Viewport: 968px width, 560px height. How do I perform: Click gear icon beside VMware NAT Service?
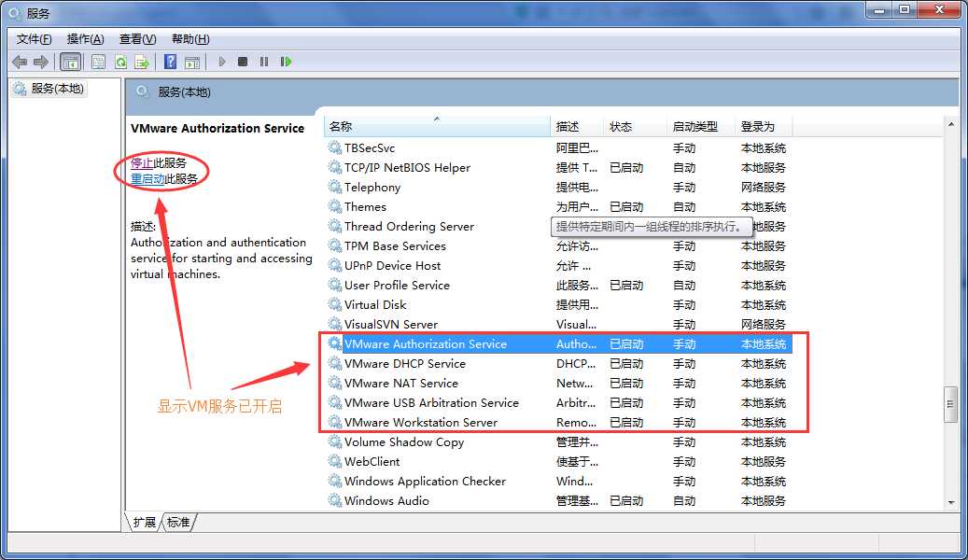tap(334, 383)
